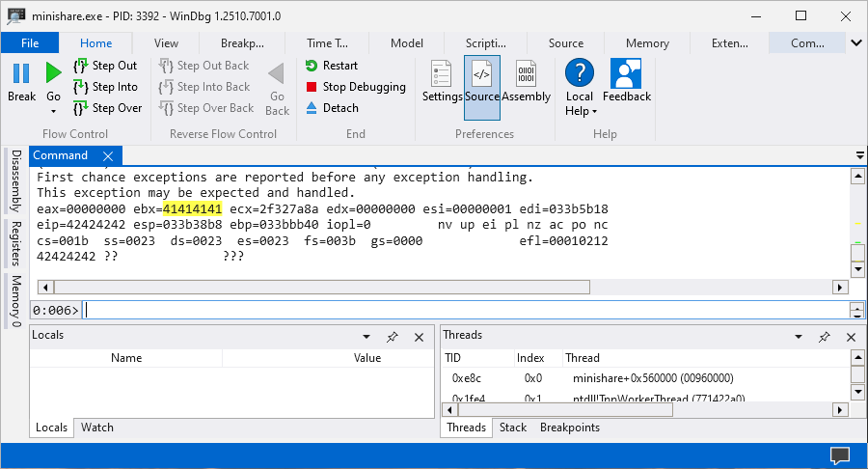Open the Threads panel options dropdown arrow
The width and height of the screenshot is (868, 469).
click(x=799, y=337)
